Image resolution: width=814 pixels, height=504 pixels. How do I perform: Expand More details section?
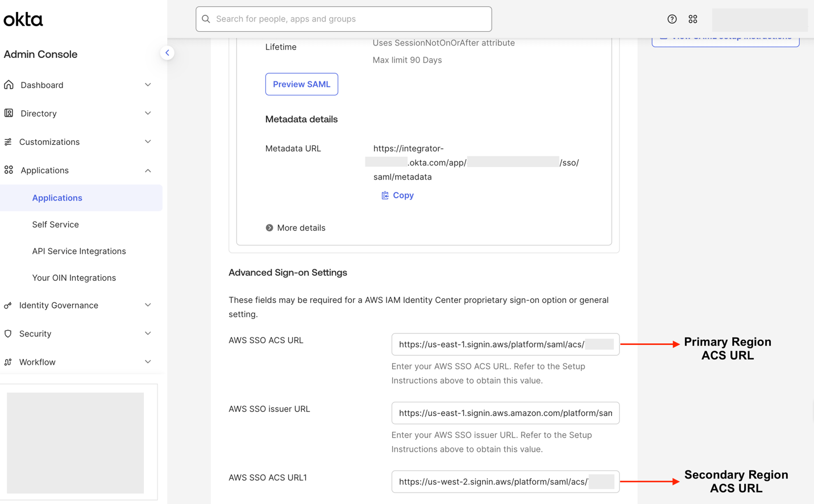(x=296, y=228)
